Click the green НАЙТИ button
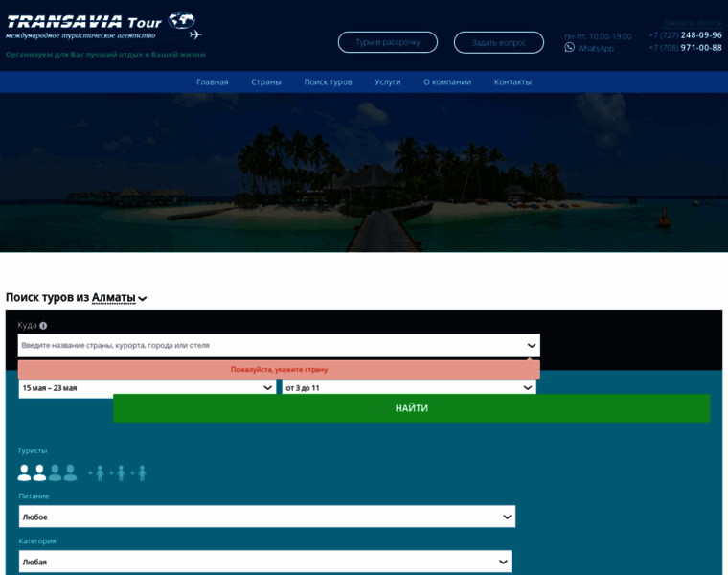Image resolution: width=728 pixels, height=575 pixels. [411, 408]
